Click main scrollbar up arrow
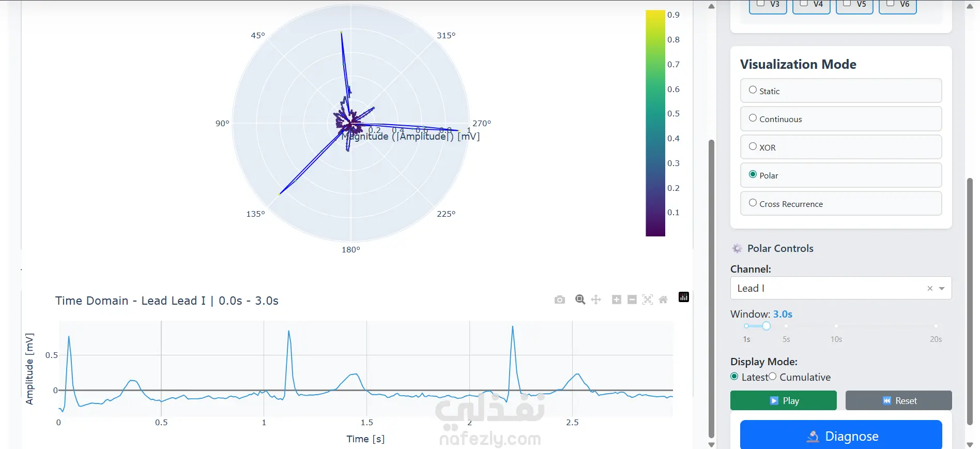 711,6
